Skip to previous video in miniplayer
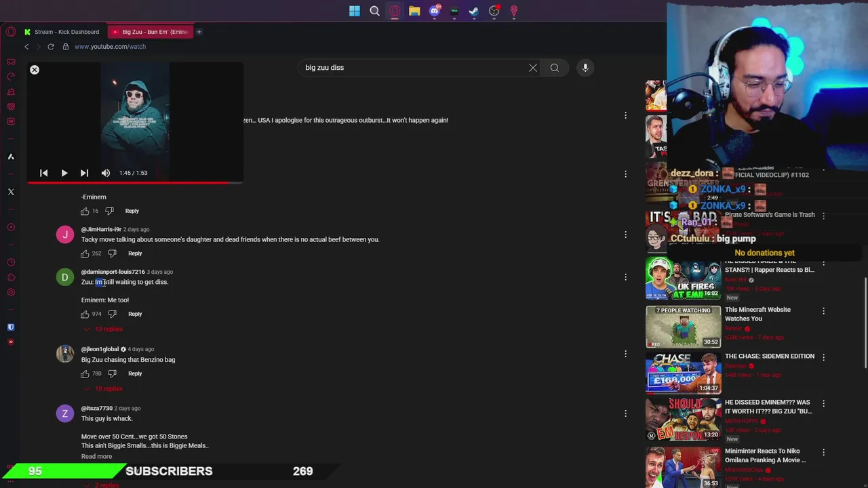The image size is (868, 488). click(x=43, y=173)
